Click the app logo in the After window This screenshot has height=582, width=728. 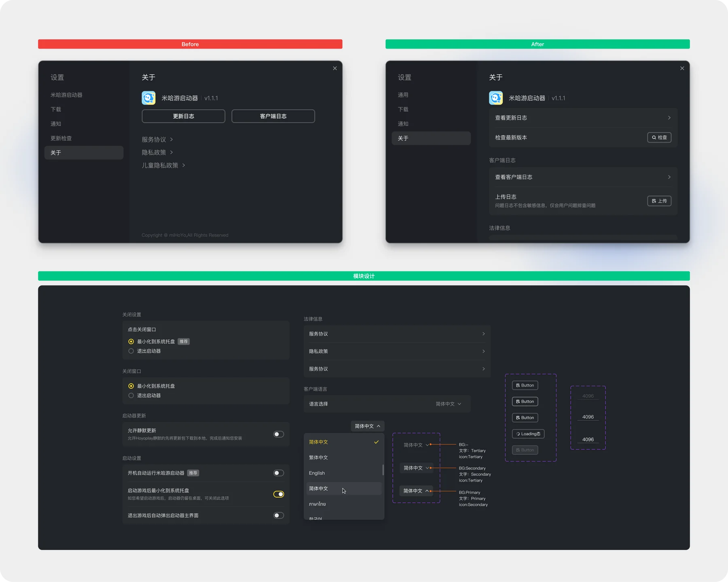point(496,98)
